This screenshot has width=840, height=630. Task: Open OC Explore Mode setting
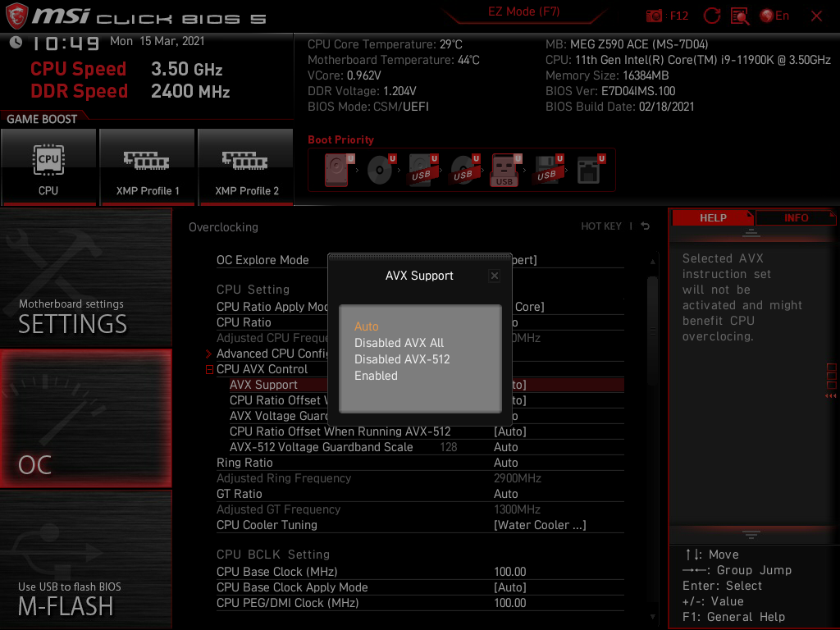click(x=420, y=260)
